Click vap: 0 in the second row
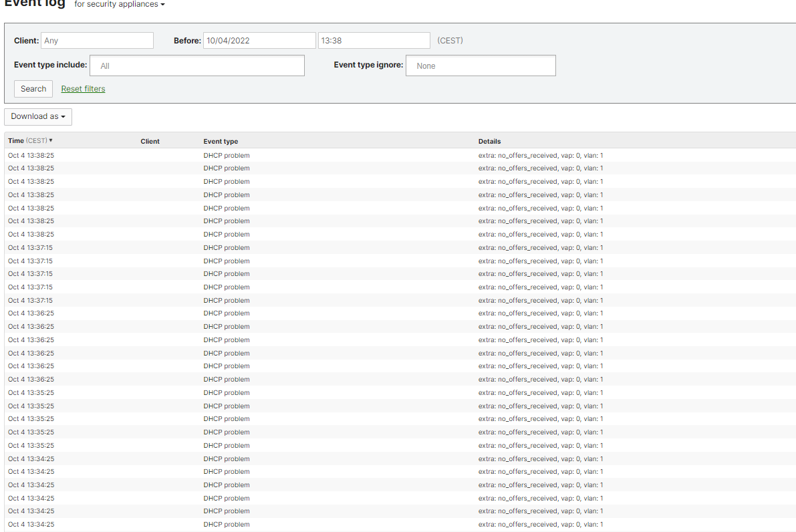The height and width of the screenshot is (532, 796). point(571,168)
